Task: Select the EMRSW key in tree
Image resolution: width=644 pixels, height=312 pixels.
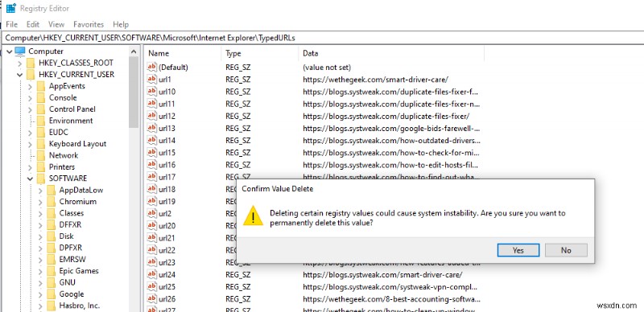Action: click(x=72, y=259)
